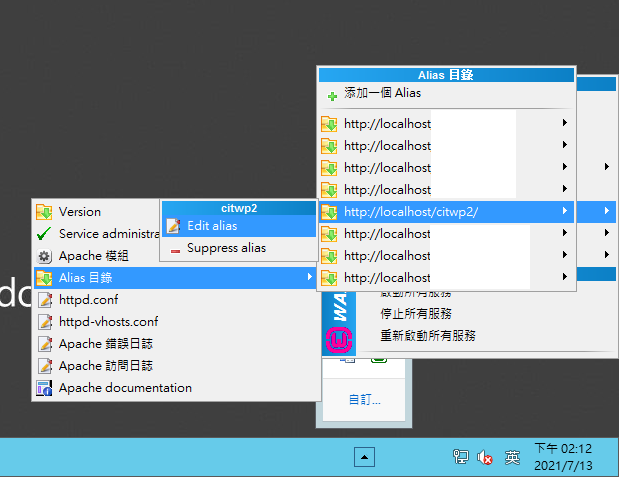The image size is (619, 477).
Task: Click the pencil icon next to Edit alias
Action: tap(172, 226)
